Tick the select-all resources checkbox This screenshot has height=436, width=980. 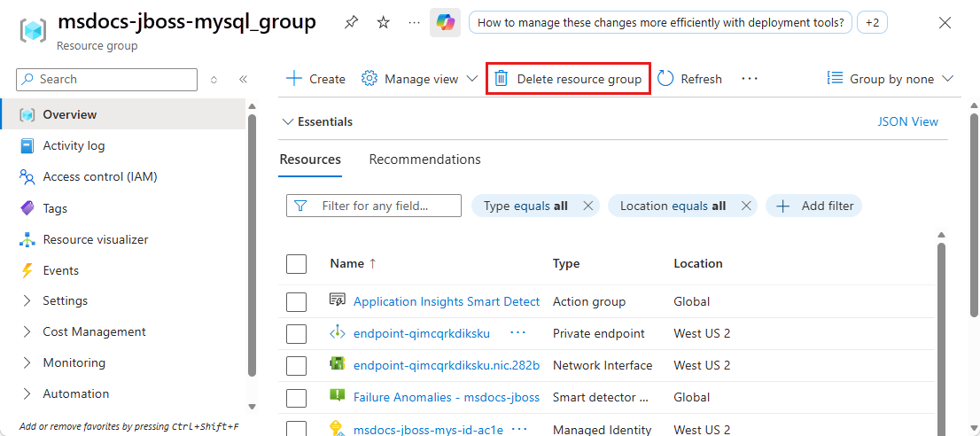[x=296, y=263]
